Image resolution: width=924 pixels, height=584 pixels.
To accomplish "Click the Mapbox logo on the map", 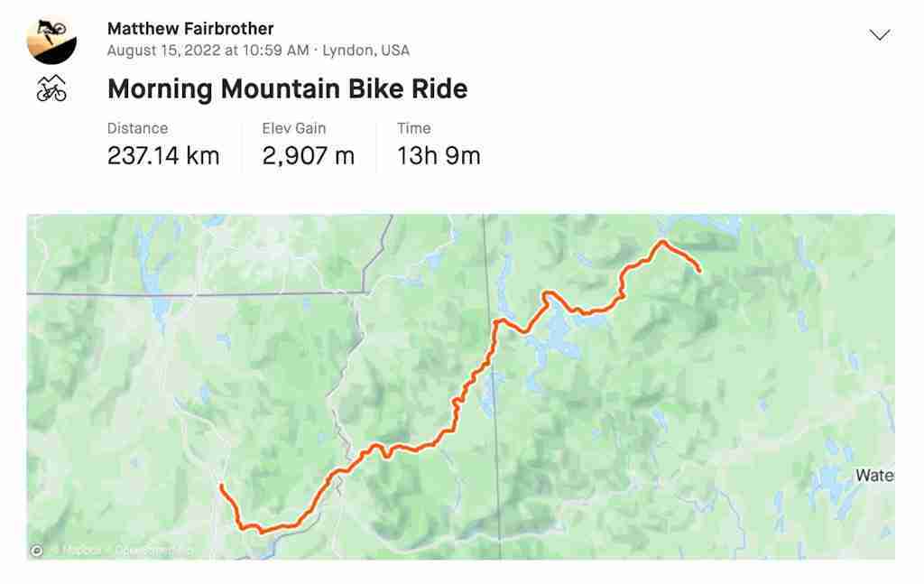I will point(36,551).
